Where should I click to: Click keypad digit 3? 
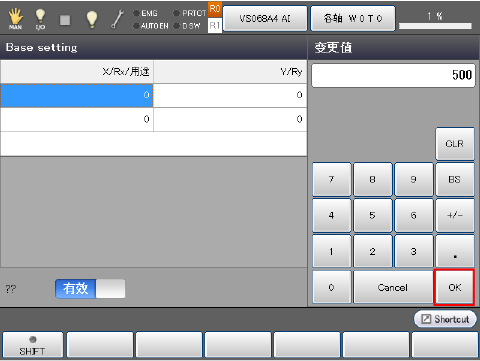414,251
